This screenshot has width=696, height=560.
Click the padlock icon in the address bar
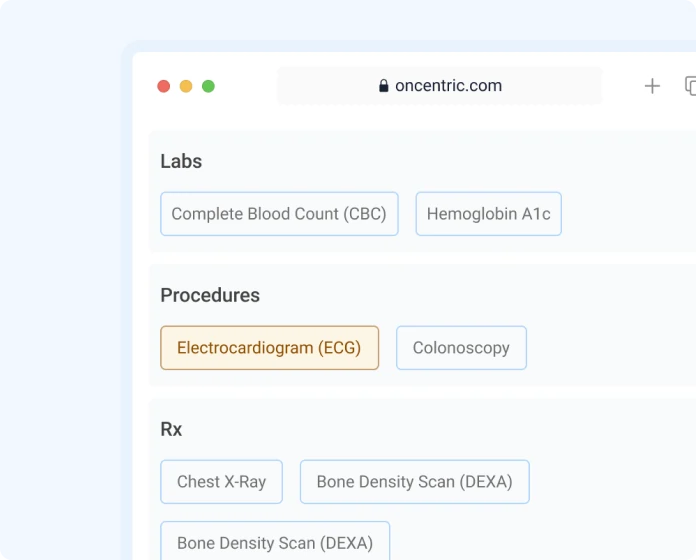(x=384, y=86)
